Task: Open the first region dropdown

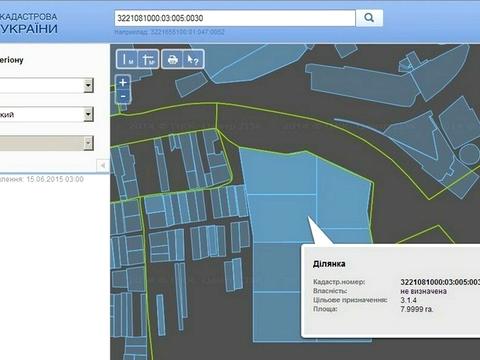Action: point(47,86)
